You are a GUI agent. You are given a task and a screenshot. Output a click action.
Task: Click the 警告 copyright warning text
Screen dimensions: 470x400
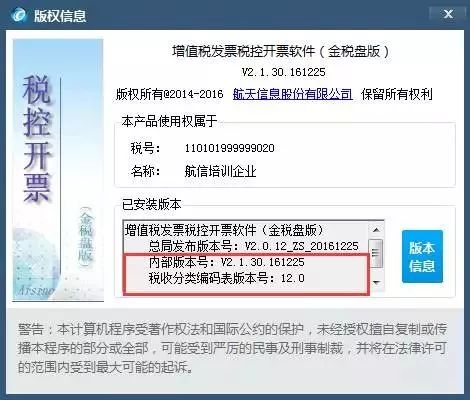pos(232,348)
